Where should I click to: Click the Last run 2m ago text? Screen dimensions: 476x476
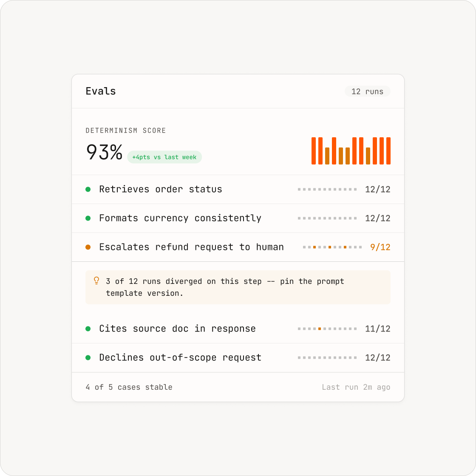point(356,387)
